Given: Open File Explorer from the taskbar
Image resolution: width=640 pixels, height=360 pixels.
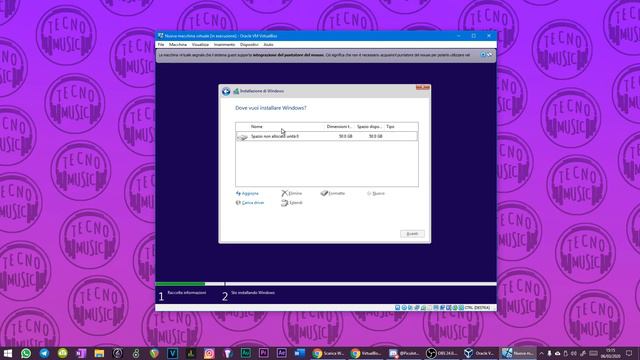Looking at the screenshot, I should [99, 353].
